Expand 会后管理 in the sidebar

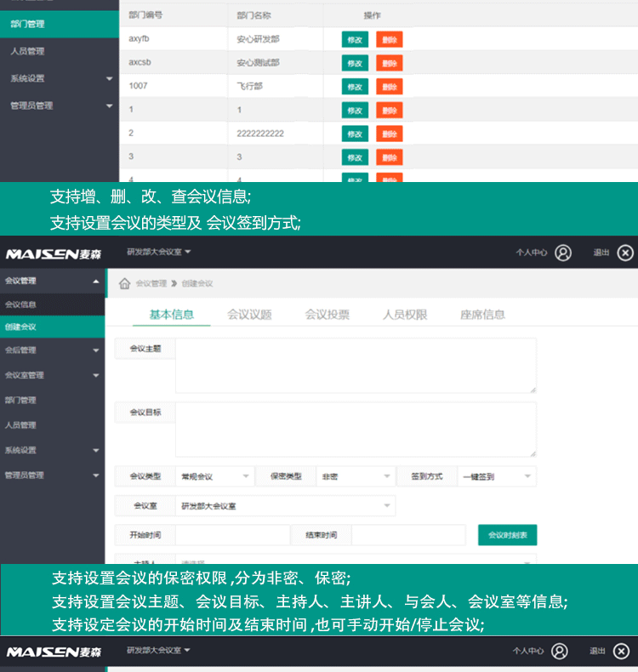point(51,350)
